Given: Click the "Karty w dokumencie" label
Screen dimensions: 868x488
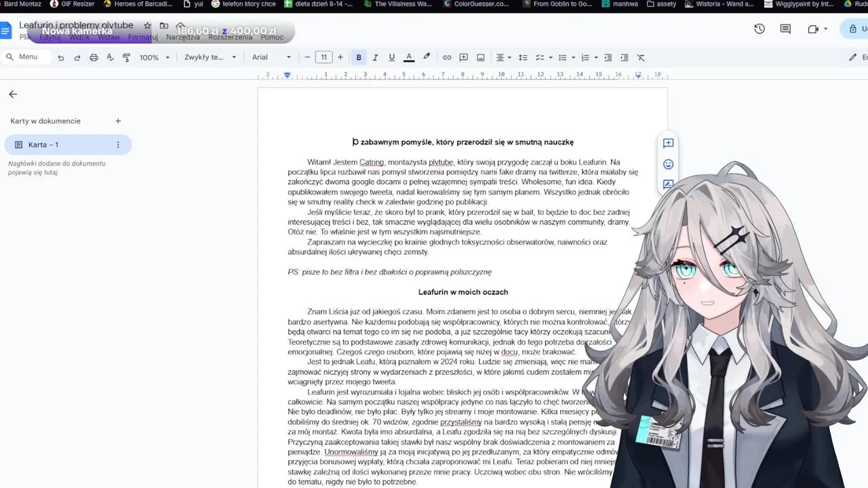Looking at the screenshot, I should coord(45,121).
